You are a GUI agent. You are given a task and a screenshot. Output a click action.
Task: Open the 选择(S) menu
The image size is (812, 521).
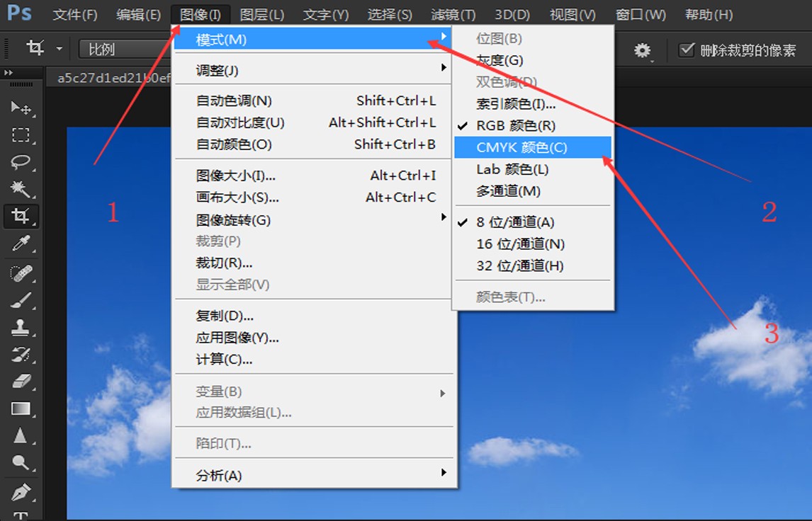point(390,14)
